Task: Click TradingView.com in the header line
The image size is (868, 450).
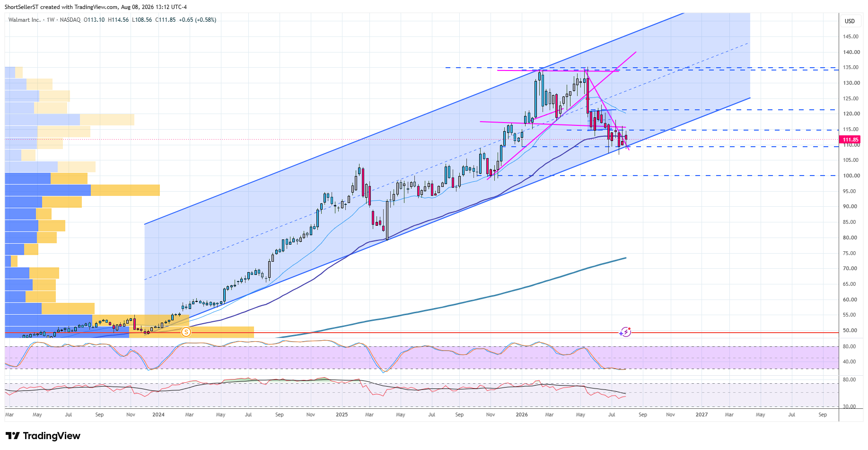Action: pyautogui.click(x=96, y=7)
